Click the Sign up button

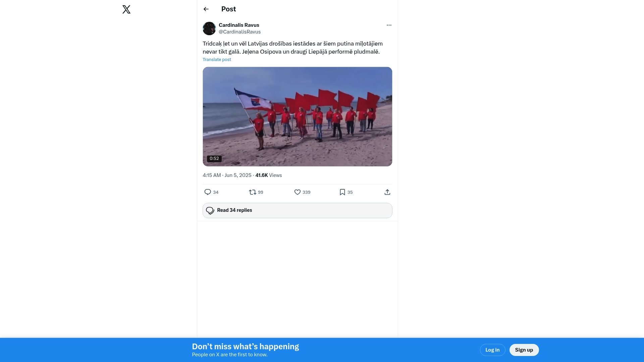[524, 350]
